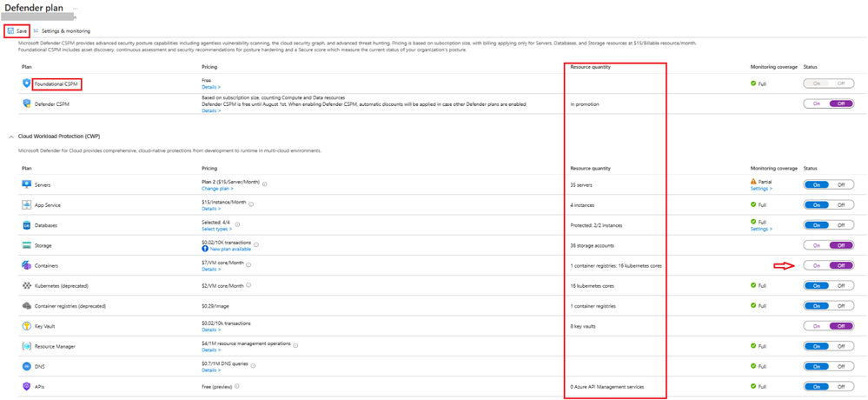The width and height of the screenshot is (868, 400).
Task: Click the info icon beside $0.7/1M DNS queries
Action: point(254,364)
